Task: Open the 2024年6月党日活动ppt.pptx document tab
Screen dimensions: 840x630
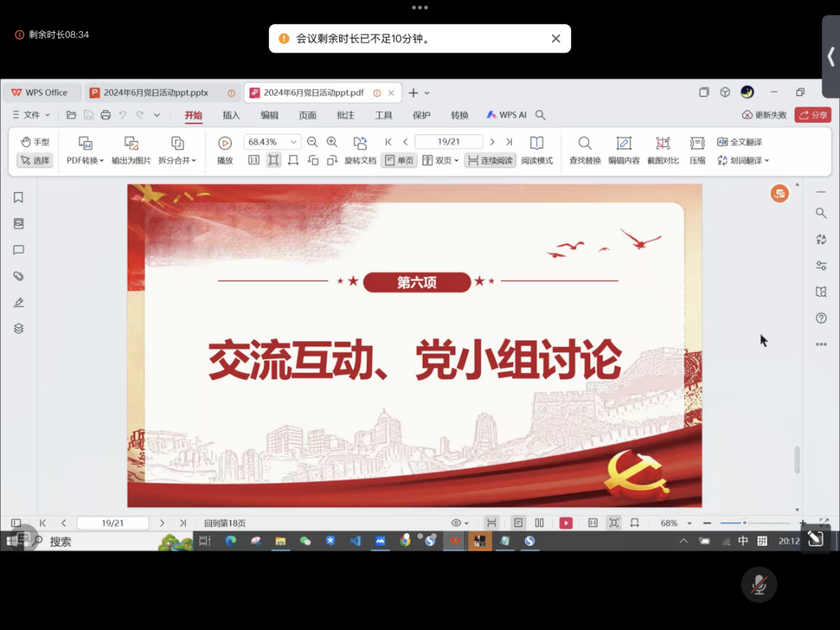Action: pos(156,93)
